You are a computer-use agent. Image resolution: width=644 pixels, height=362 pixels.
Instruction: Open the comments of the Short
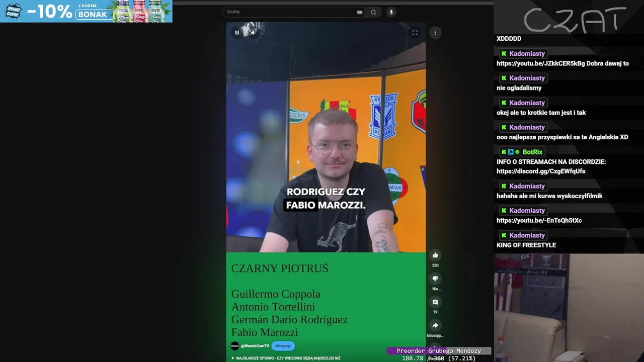click(435, 302)
